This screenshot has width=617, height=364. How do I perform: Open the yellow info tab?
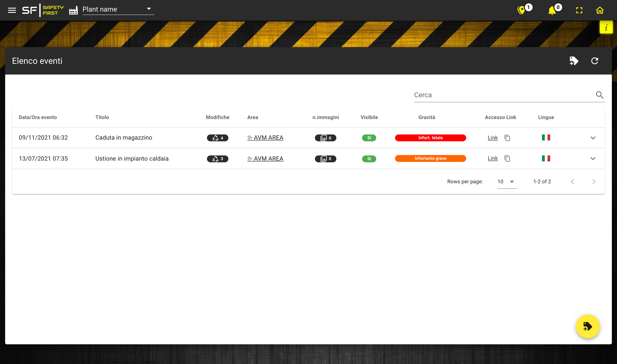(606, 27)
